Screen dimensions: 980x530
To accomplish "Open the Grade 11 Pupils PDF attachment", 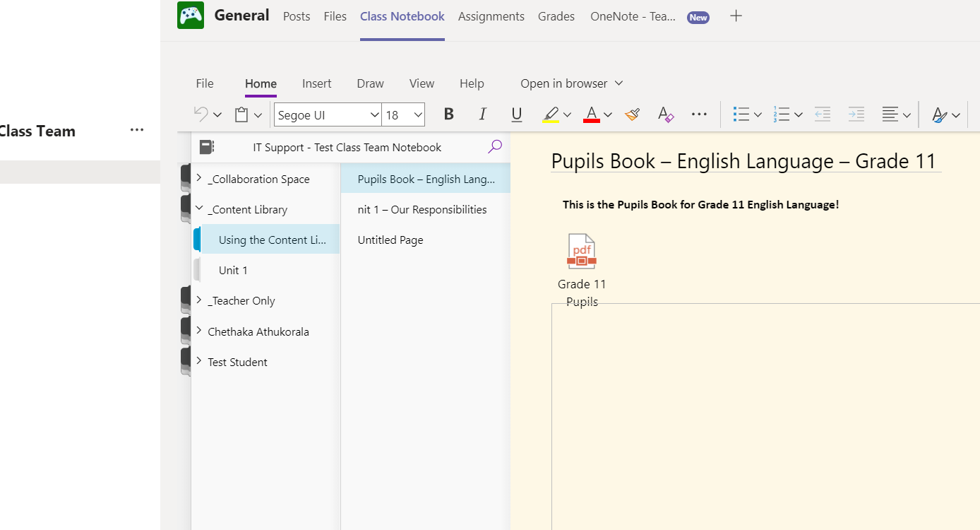I will pos(582,252).
